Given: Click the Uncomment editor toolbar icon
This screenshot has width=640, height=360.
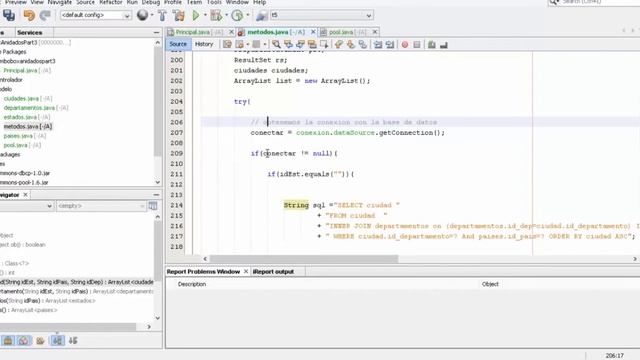Looking at the screenshot, I should coord(444,44).
